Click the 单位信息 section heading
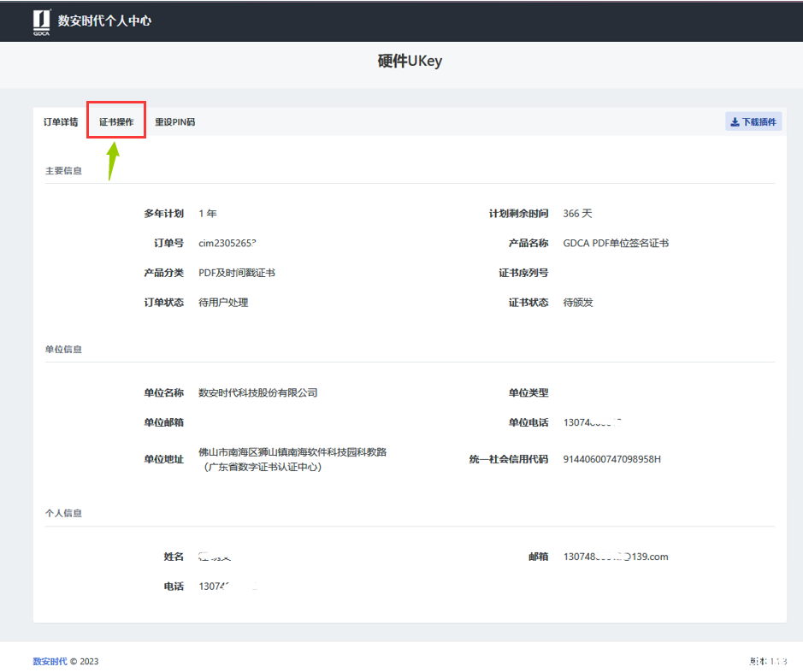 [63, 349]
